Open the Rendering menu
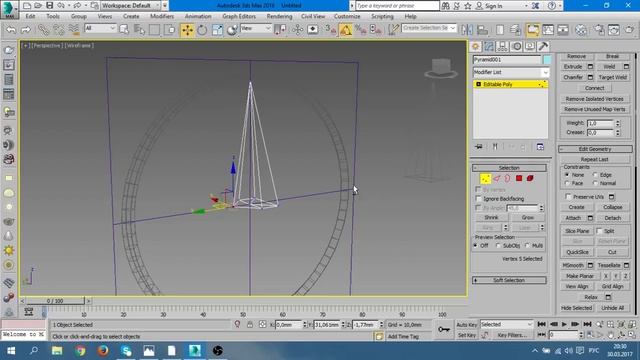The image size is (640, 360). (279, 16)
